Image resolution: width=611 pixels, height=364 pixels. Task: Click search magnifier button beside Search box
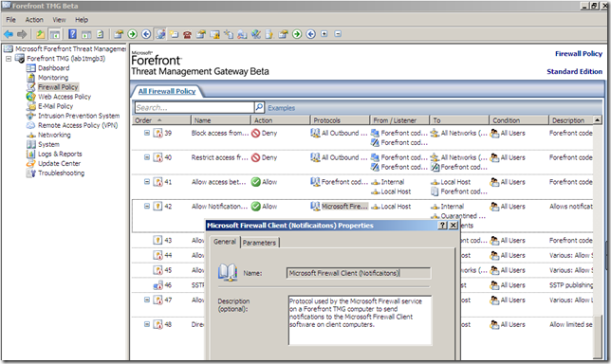pos(259,107)
